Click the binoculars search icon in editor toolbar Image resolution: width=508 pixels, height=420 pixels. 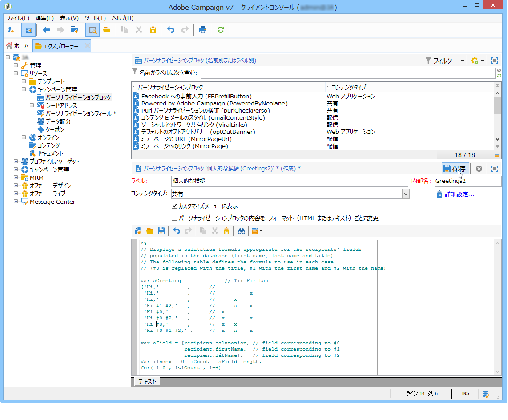(x=241, y=231)
